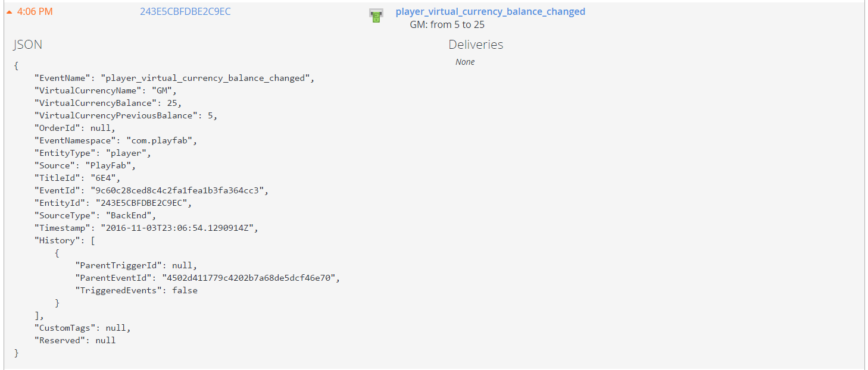Click the JSON section heading

(28, 45)
